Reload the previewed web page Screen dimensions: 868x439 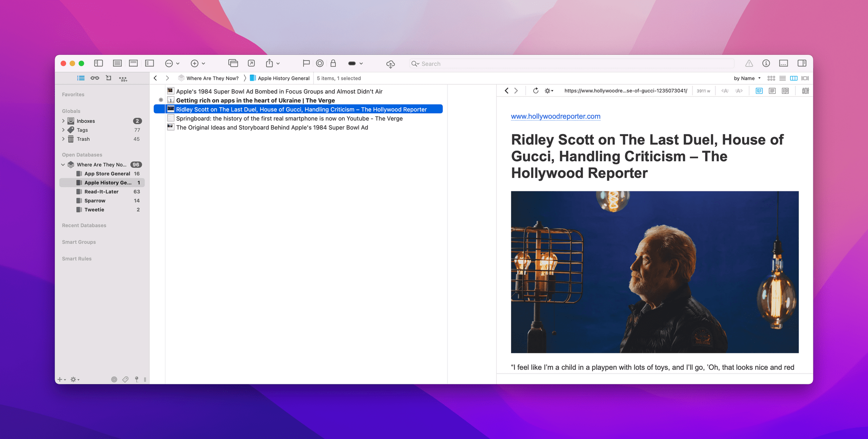coord(536,91)
